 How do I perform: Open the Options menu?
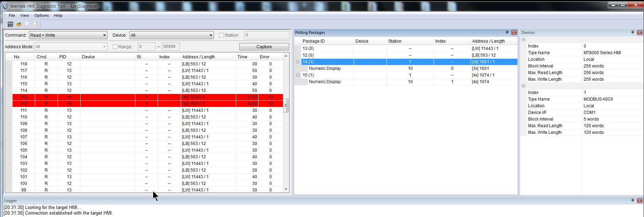(42, 15)
